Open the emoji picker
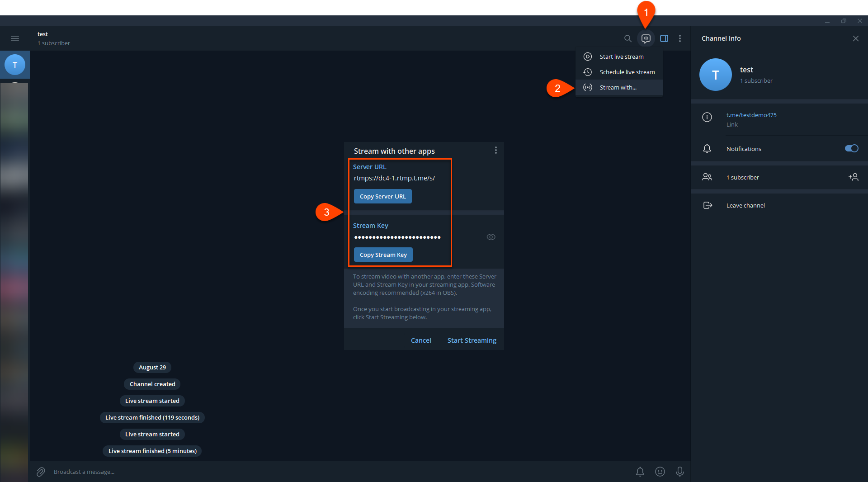Image resolution: width=868 pixels, height=482 pixels. point(660,472)
